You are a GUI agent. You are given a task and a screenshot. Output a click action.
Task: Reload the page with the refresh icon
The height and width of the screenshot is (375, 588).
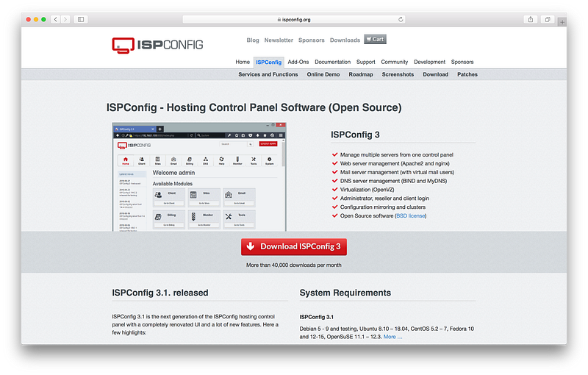(x=401, y=20)
